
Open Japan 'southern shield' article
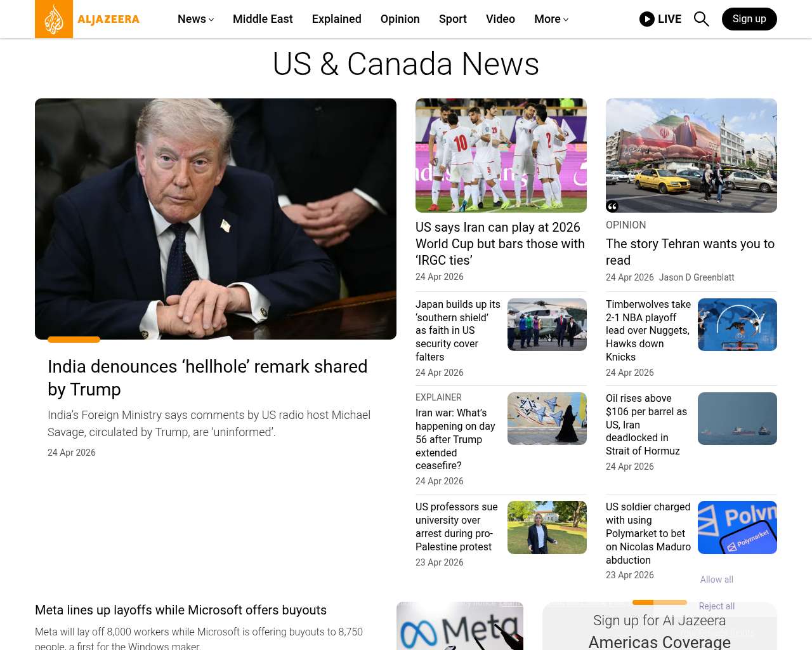tap(458, 331)
